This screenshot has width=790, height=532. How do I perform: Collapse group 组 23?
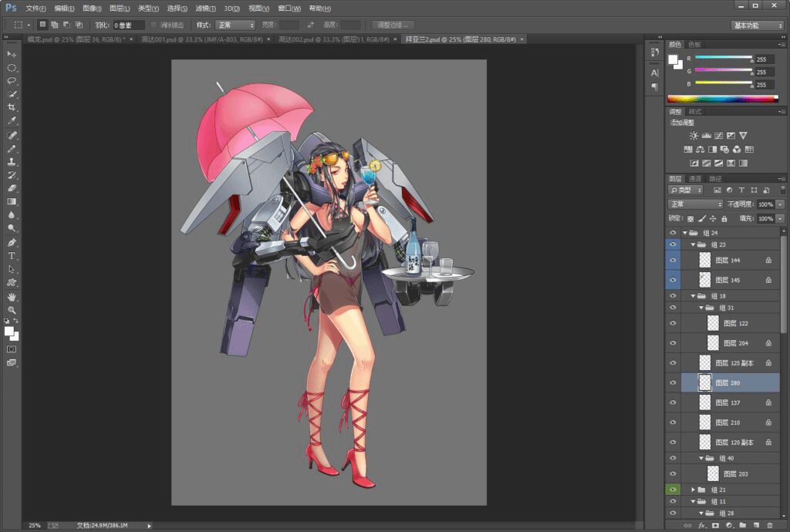tap(693, 244)
